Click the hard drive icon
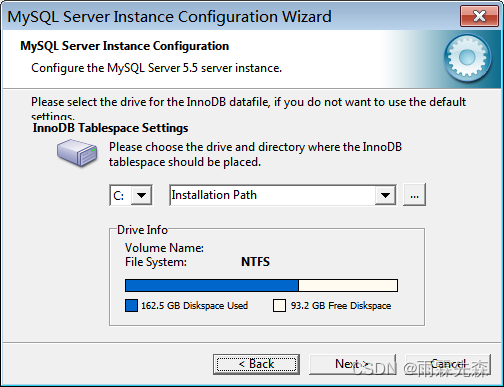504x387 pixels. coord(77,153)
